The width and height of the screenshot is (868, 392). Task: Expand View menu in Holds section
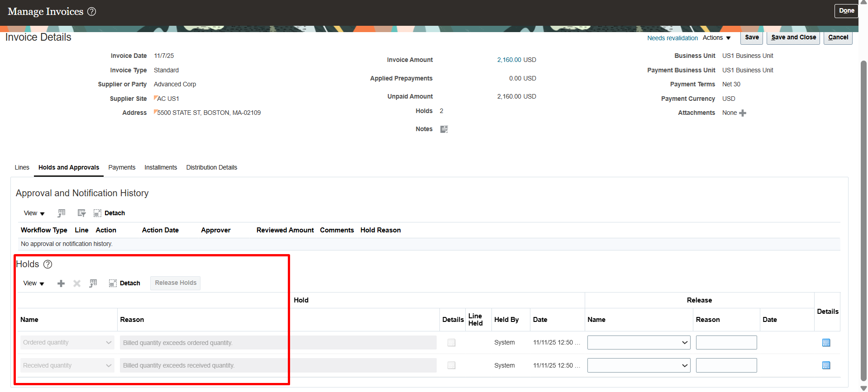tap(33, 283)
